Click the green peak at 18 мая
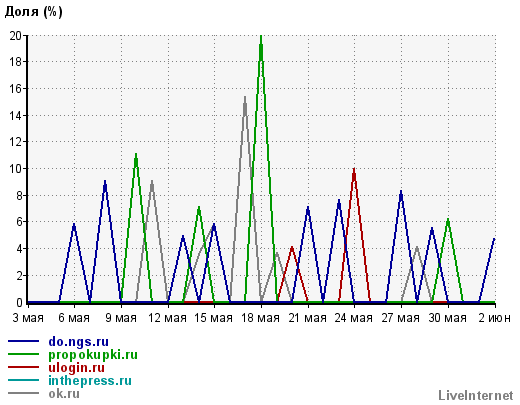The image size is (520, 405). pyautogui.click(x=261, y=37)
